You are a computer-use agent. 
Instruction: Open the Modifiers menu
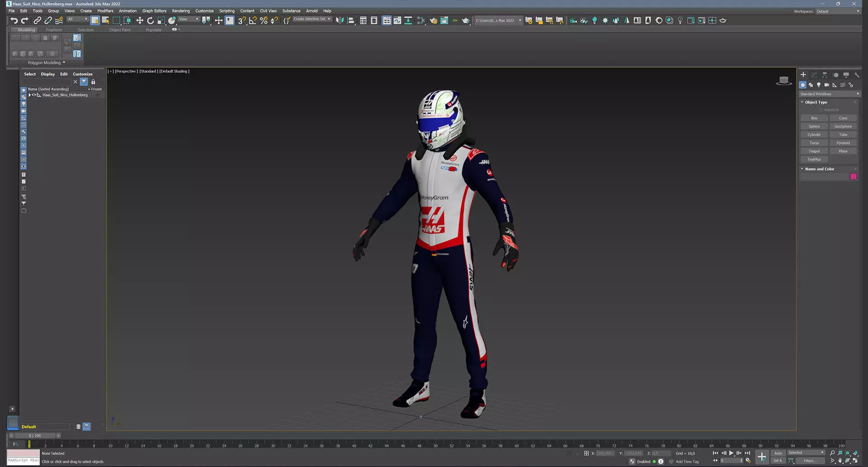click(105, 11)
